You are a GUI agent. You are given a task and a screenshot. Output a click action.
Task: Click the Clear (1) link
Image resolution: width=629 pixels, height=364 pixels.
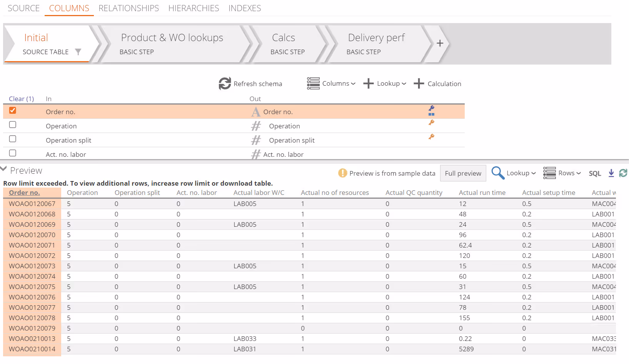(x=21, y=99)
